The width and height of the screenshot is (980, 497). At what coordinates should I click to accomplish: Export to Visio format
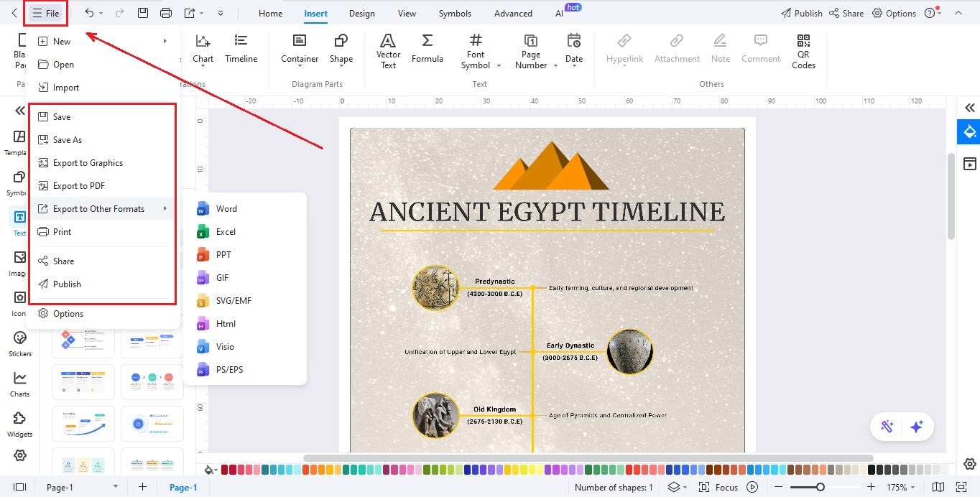(245, 346)
